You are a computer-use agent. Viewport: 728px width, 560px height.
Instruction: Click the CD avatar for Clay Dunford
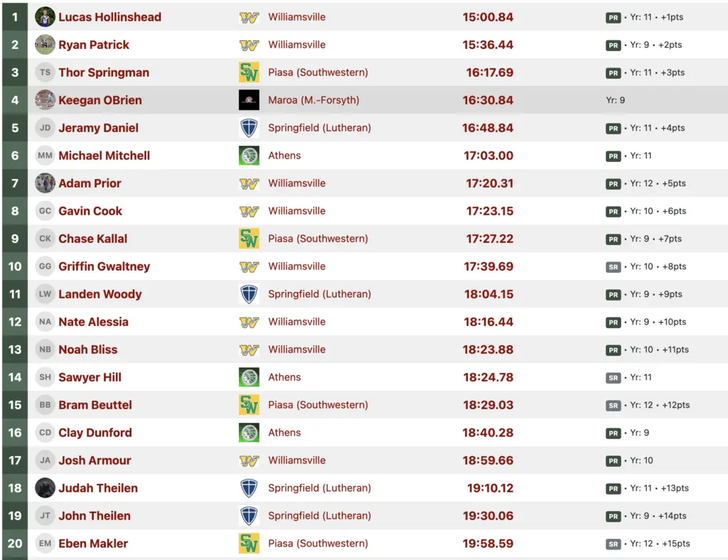45,433
